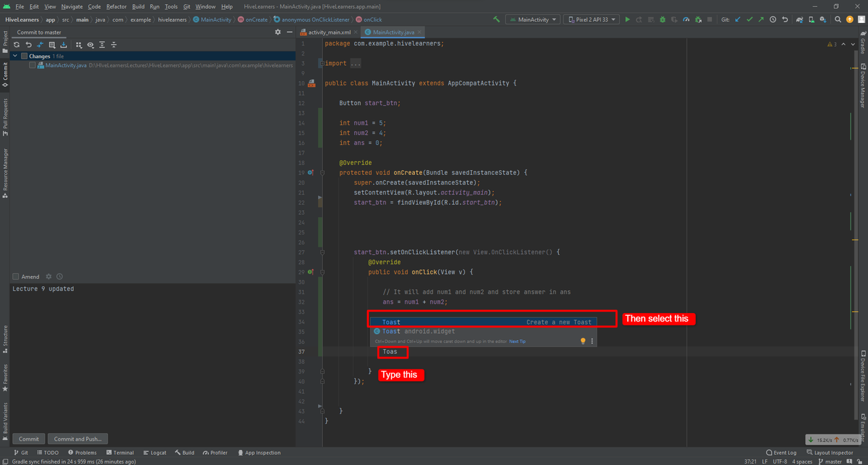The height and width of the screenshot is (465, 868).
Task: Open the Terminal tool window
Action: [x=119, y=452]
